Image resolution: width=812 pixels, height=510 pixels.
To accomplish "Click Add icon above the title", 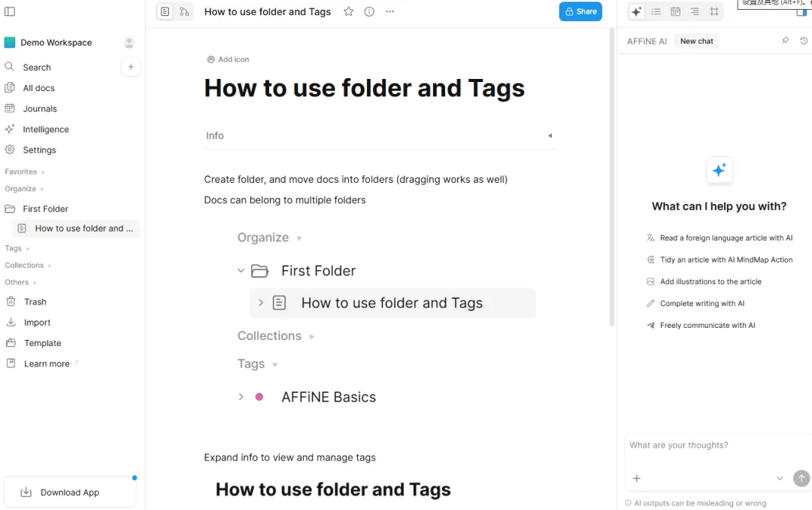I will [x=228, y=59].
